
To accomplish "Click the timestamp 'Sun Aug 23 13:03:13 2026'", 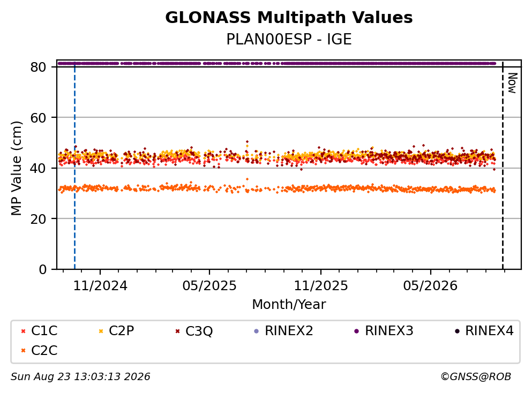I will [80, 377].
